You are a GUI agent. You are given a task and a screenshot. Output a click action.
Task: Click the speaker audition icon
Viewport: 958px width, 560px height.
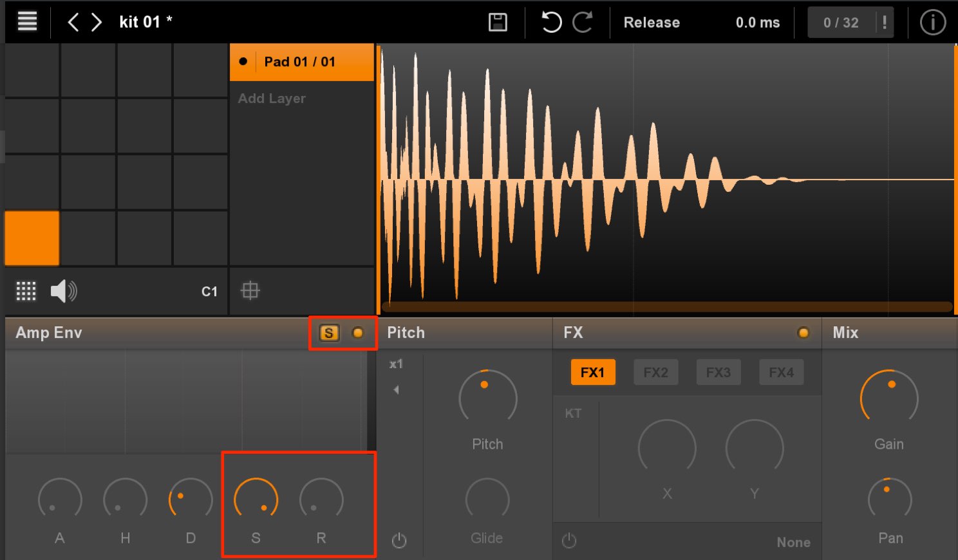[63, 291]
